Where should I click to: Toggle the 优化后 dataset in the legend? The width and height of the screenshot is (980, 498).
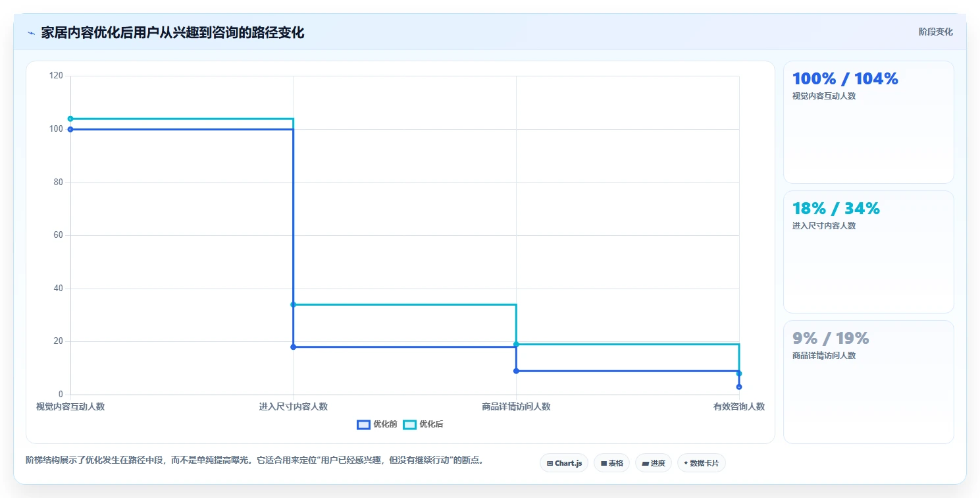coord(423,424)
